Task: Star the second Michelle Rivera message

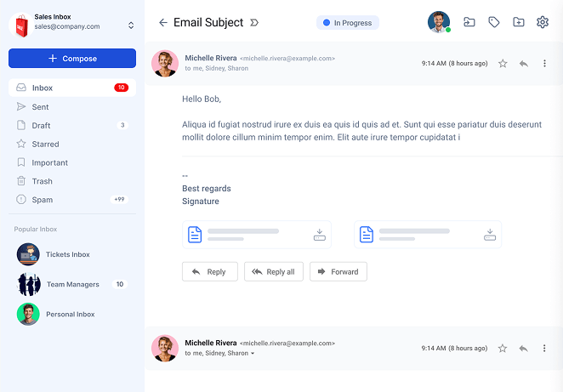Action: [503, 349]
